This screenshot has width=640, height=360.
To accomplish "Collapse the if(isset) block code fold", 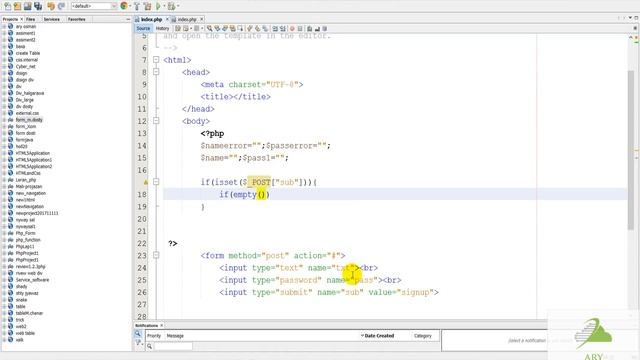I will (156, 182).
